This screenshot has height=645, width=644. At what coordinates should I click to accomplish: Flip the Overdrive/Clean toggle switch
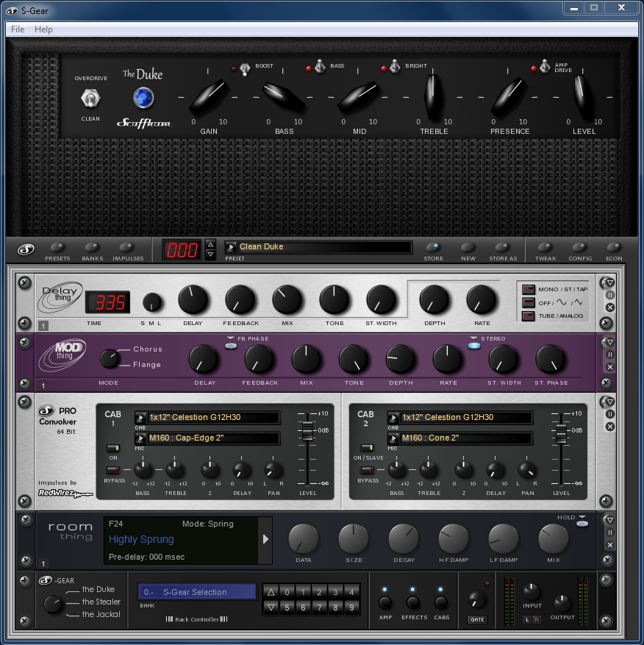pyautogui.click(x=90, y=99)
